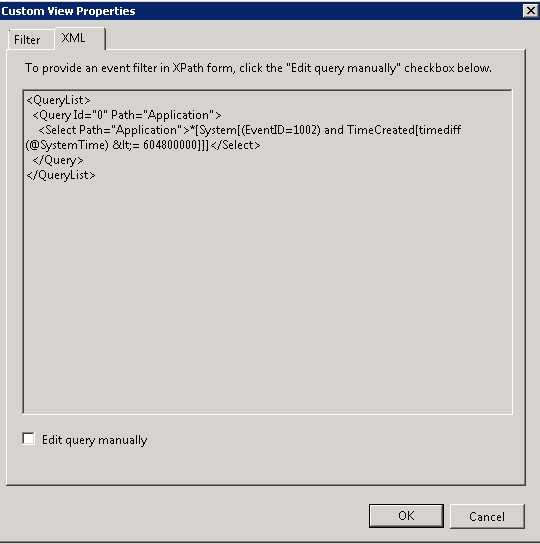Dismiss the dialog with Cancel
This screenshot has width=540, height=544.
(x=487, y=517)
